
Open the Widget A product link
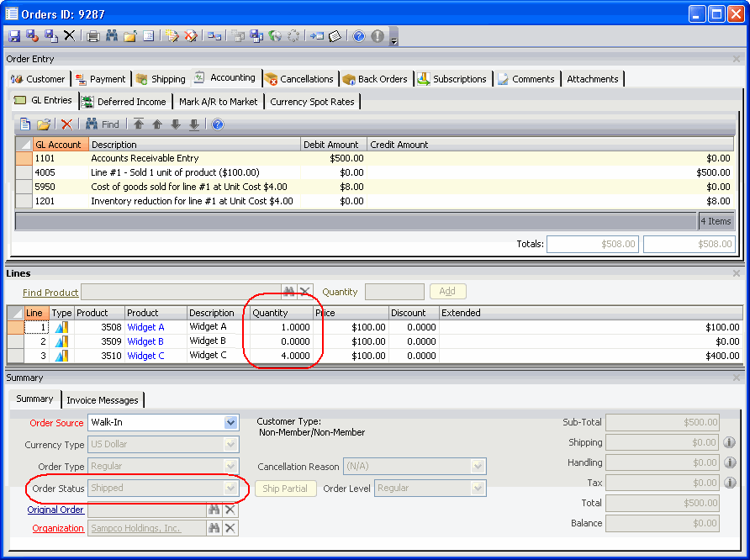point(146,327)
